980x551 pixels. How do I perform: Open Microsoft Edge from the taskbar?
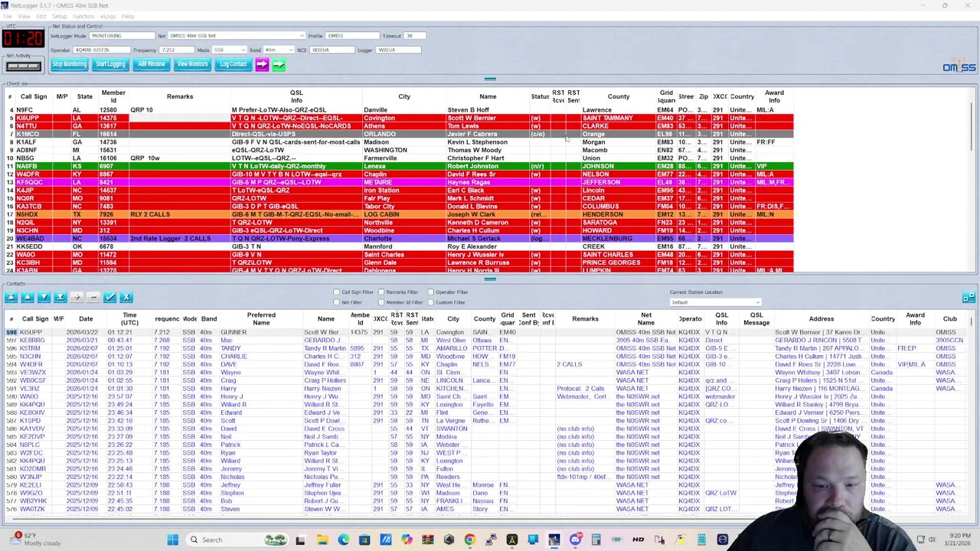pyautogui.click(x=343, y=540)
